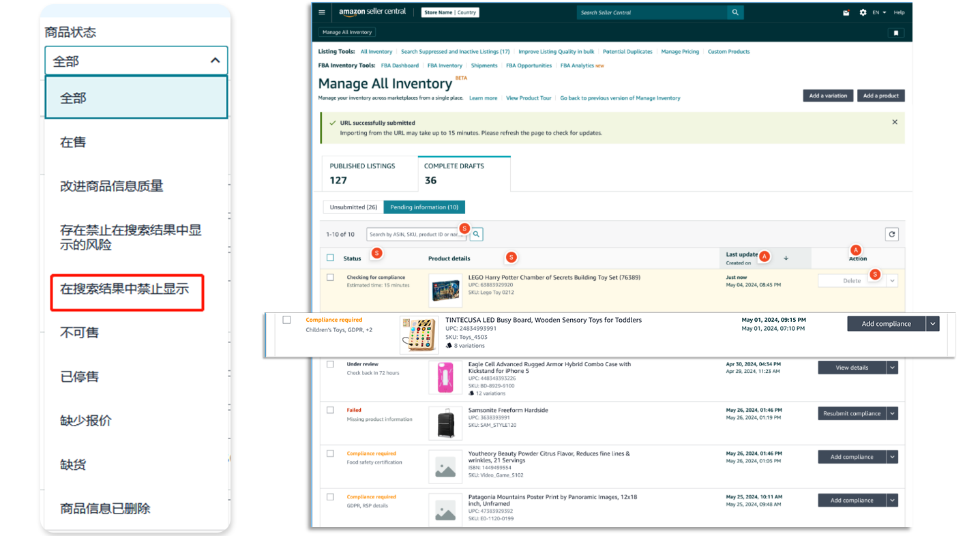Click the Add a variation button

click(x=828, y=95)
